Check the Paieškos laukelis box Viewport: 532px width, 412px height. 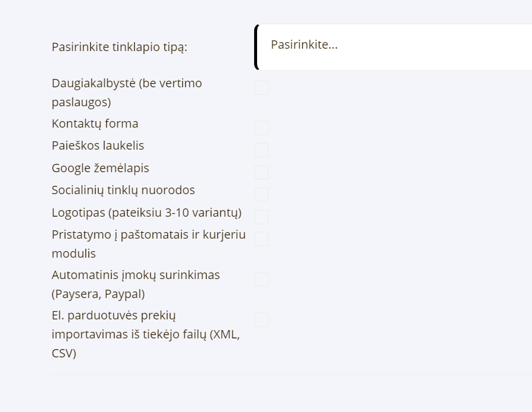pyautogui.click(x=261, y=150)
